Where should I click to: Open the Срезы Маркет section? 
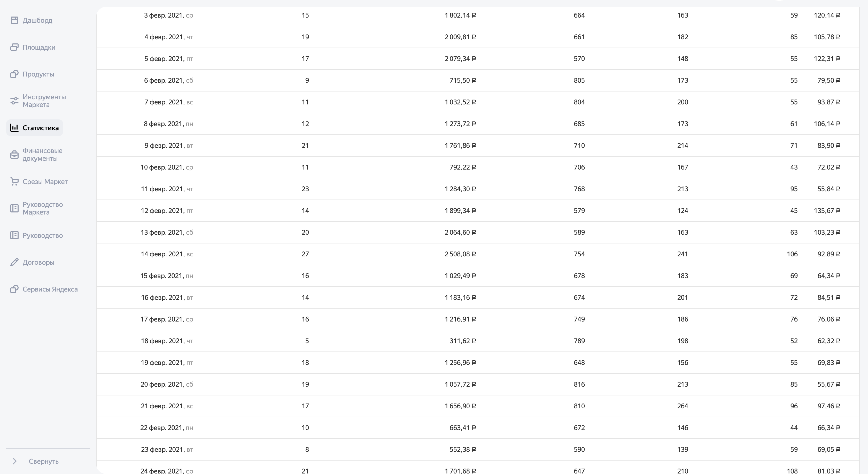[45, 182]
